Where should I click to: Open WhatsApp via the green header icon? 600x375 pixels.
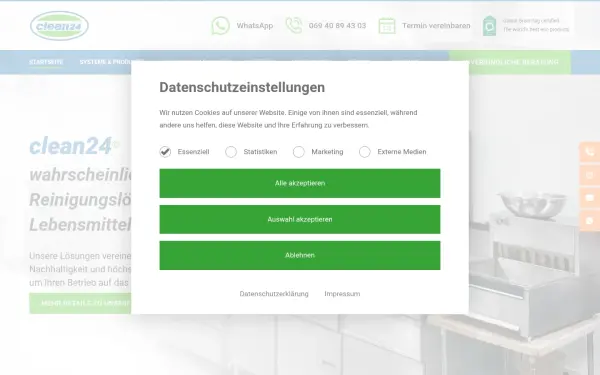pos(220,26)
